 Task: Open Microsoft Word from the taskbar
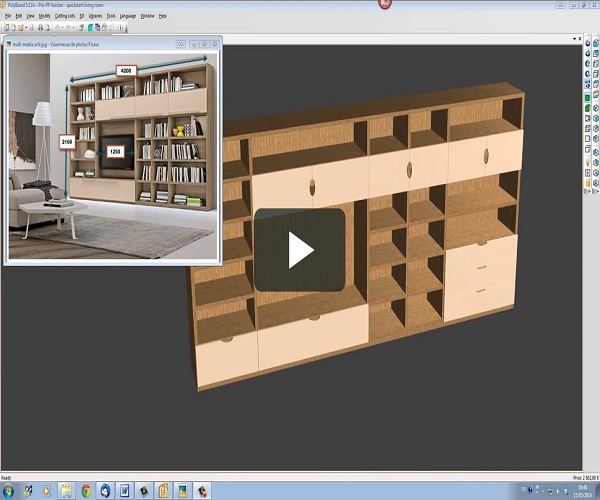coord(125,491)
